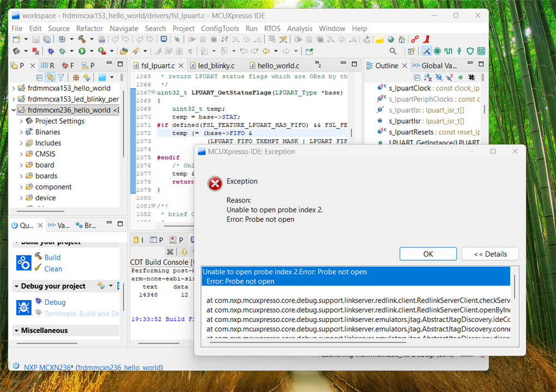Toggle Link with Editor in Project Explorer
This screenshot has width=556, height=392.
50,78
